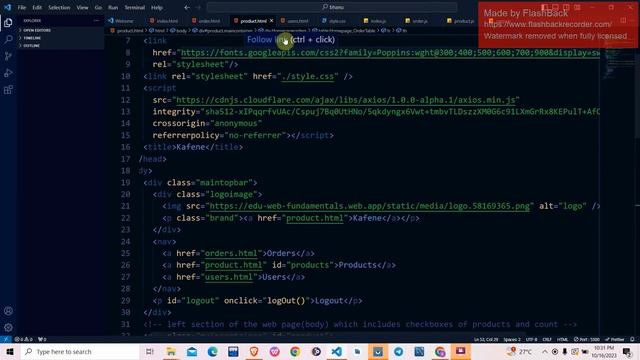The width and height of the screenshot is (640, 360).
Task: Show hidden system tray icons chevron
Action: coord(544,351)
